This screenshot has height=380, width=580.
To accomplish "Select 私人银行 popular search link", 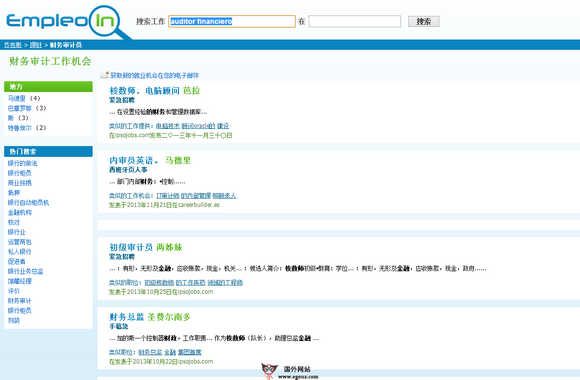I will pyautogui.click(x=20, y=252).
